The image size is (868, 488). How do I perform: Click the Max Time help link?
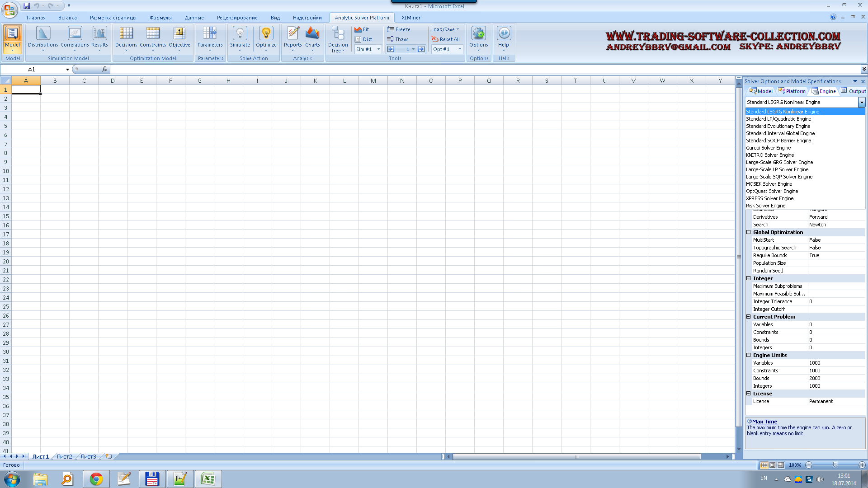click(764, 422)
